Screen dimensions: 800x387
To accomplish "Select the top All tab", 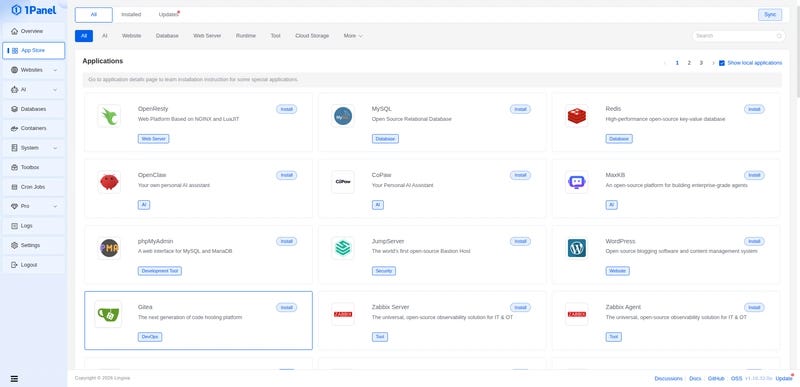I will pos(94,15).
